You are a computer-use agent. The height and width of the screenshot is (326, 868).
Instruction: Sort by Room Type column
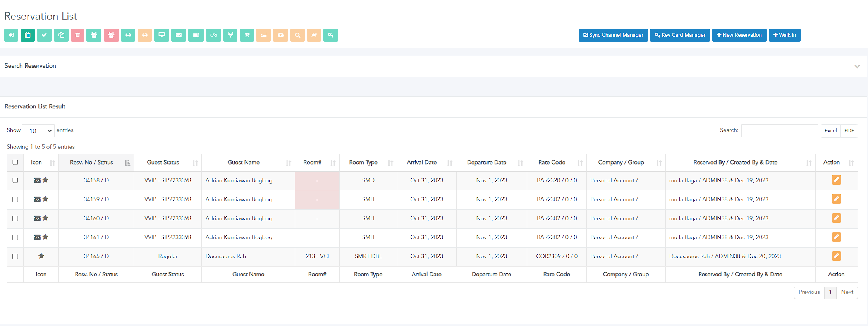368,163
